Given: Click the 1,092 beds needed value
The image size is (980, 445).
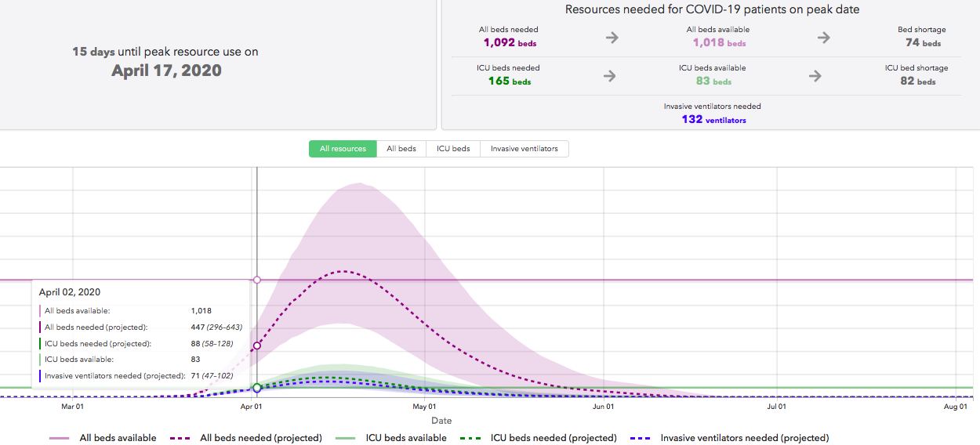Looking at the screenshot, I should pos(510,43).
